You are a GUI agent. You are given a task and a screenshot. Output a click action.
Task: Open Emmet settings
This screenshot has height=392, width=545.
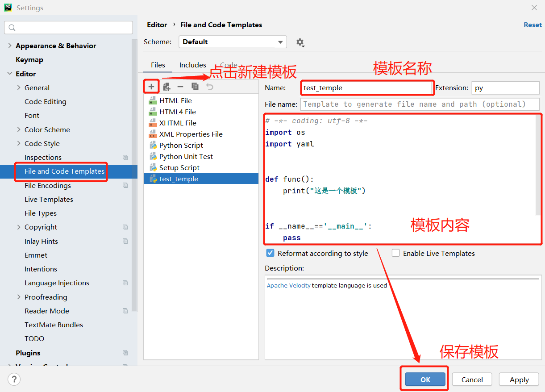[x=36, y=255]
